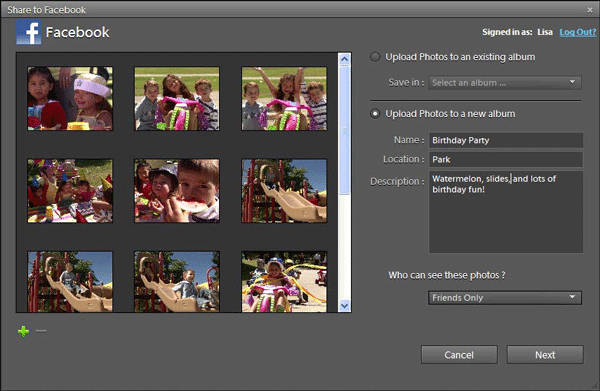The image size is (600, 391).
Task: Click the photo list scrollbar thumb
Action: click(344, 130)
